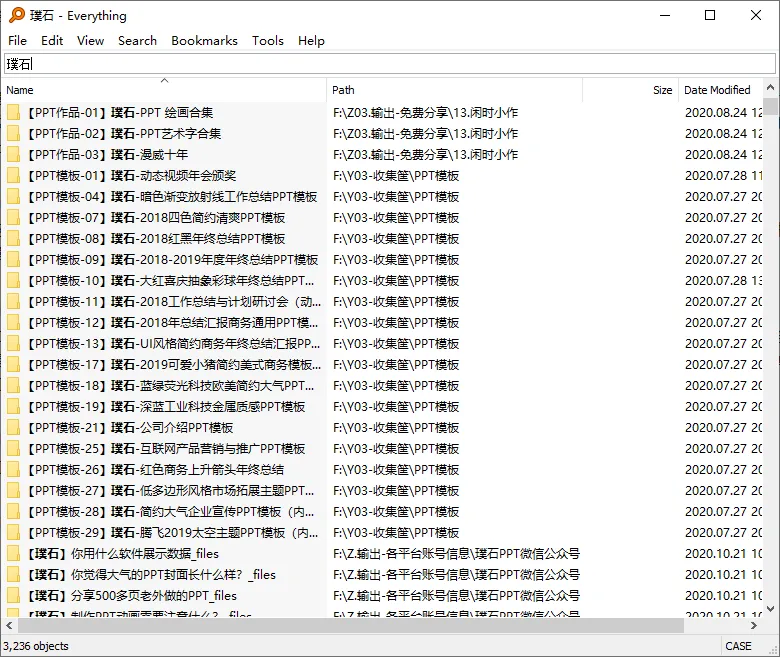Select 【PPT模板-21】璞石-公司介绍PPT模板 name
Image resolution: width=780 pixels, height=657 pixels.
pyautogui.click(x=129, y=428)
